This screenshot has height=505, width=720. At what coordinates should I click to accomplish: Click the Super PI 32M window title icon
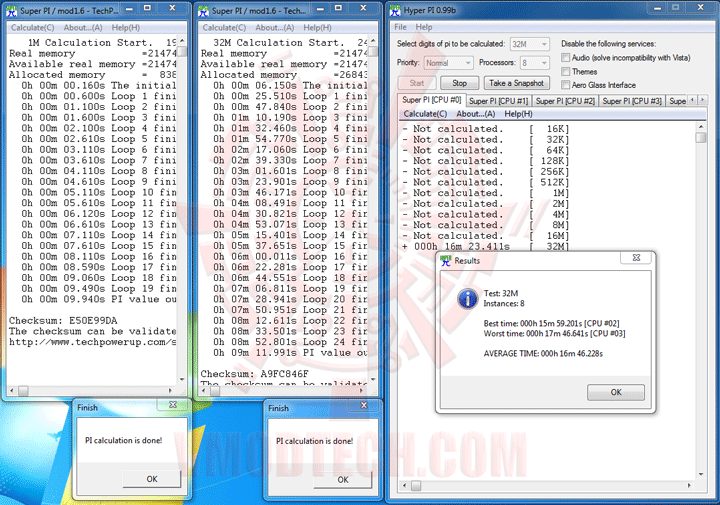[x=203, y=11]
